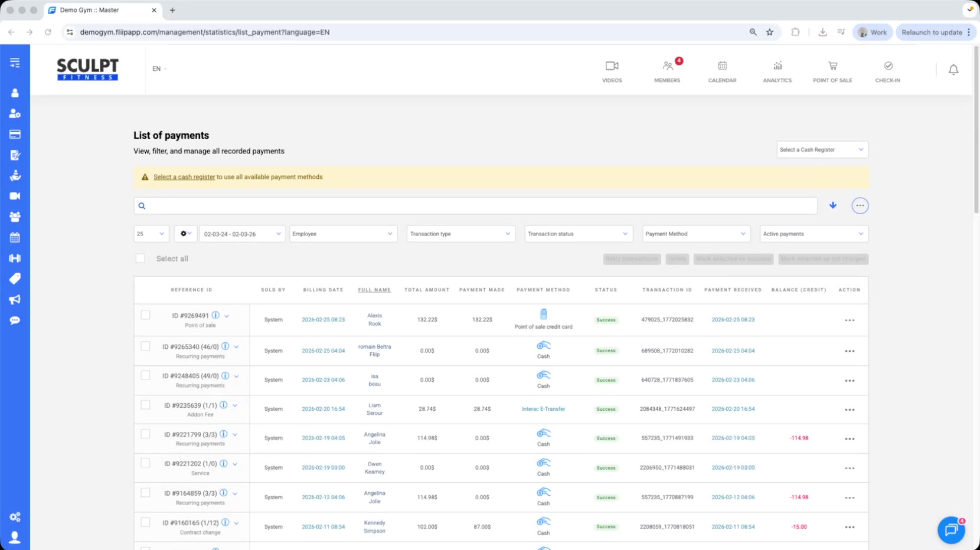Click info icon beside ID #9269491
The image size is (980, 550).
pyautogui.click(x=215, y=315)
